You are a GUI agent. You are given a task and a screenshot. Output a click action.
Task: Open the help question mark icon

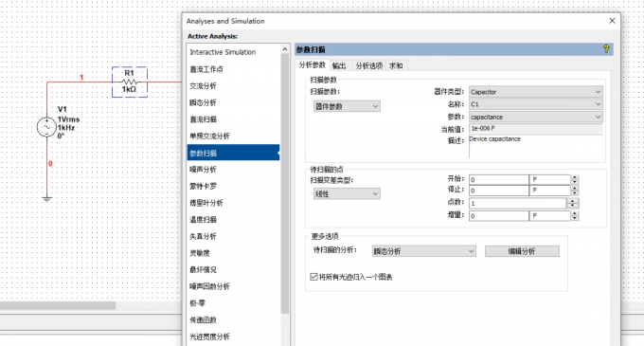click(x=606, y=49)
